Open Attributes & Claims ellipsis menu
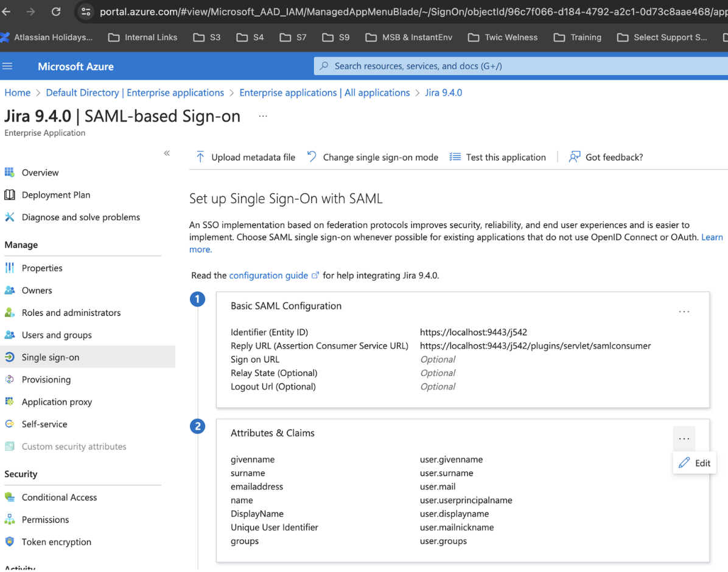Viewport: 728px width, 572px height. point(684,439)
